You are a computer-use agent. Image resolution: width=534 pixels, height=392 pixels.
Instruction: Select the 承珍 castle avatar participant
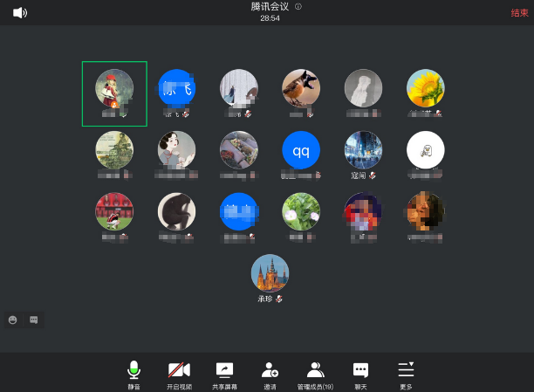click(270, 273)
